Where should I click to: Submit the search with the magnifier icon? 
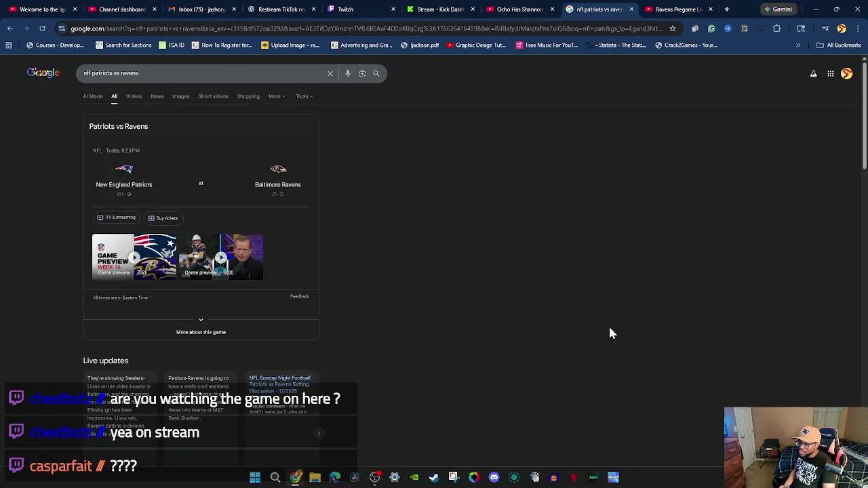click(x=376, y=73)
